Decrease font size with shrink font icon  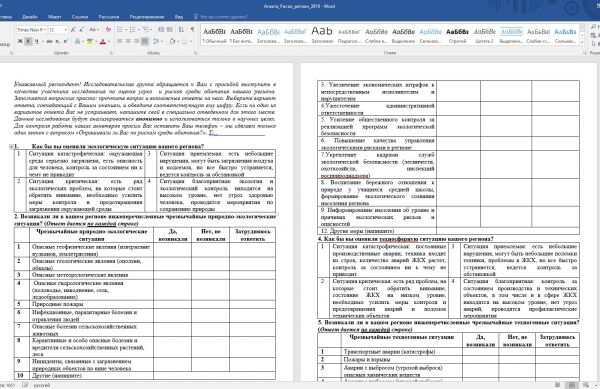(x=82, y=29)
